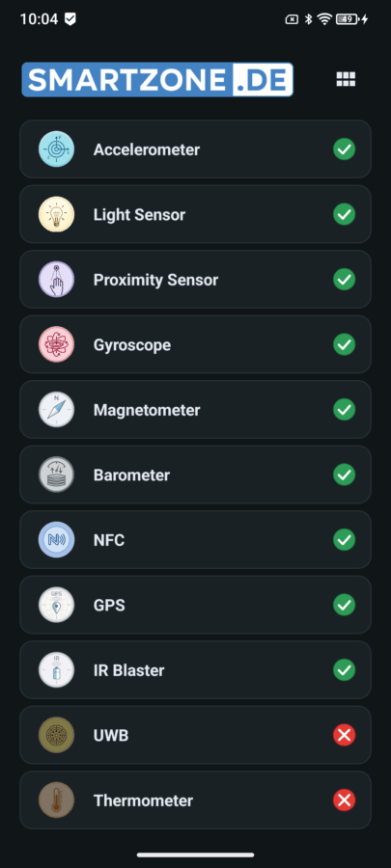Click the green checkmark beside NFC
Screen dimensions: 391x868
344,540
